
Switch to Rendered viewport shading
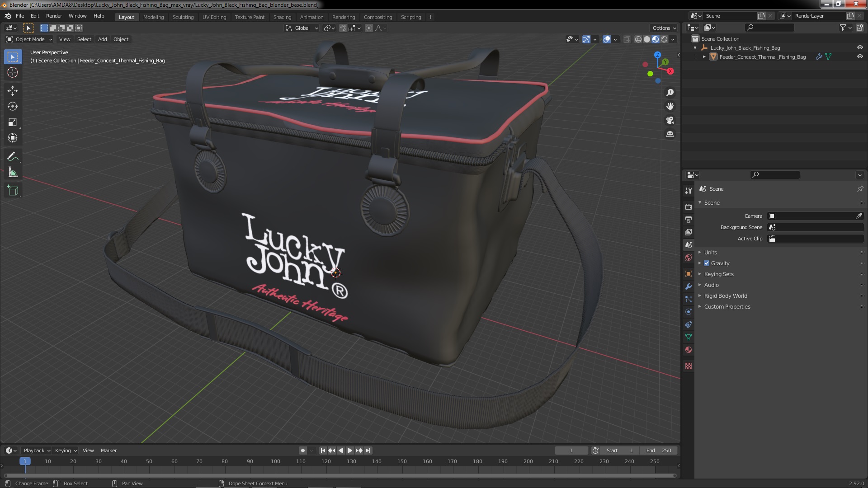[x=664, y=39]
